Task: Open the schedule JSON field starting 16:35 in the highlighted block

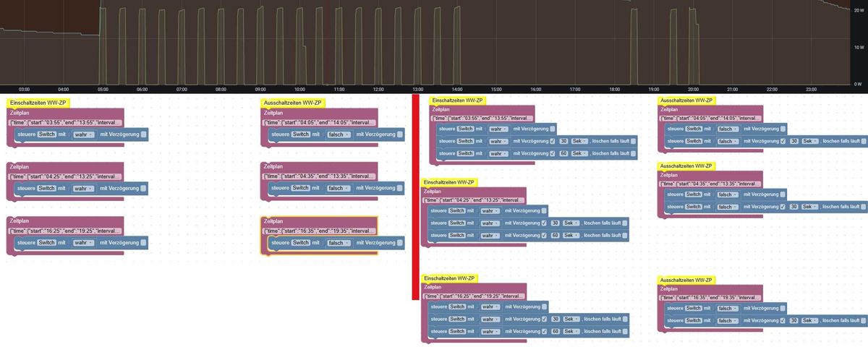Action: click(319, 231)
